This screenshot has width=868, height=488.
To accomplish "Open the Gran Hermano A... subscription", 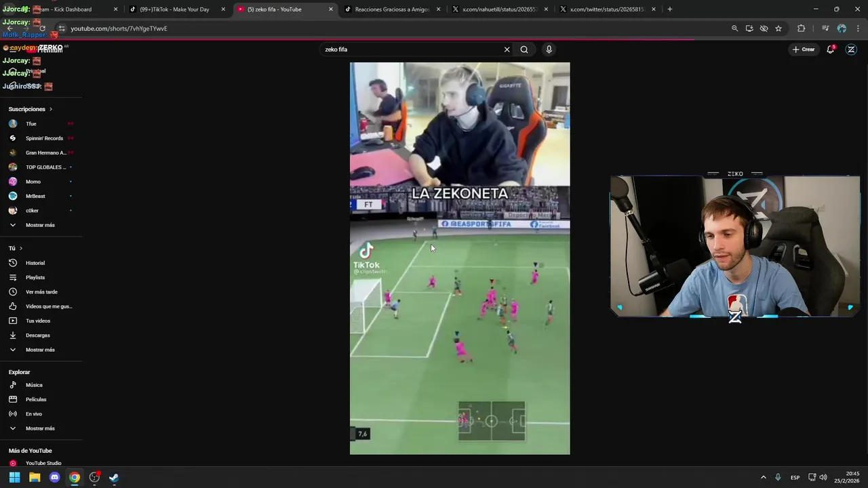I will [41, 152].
